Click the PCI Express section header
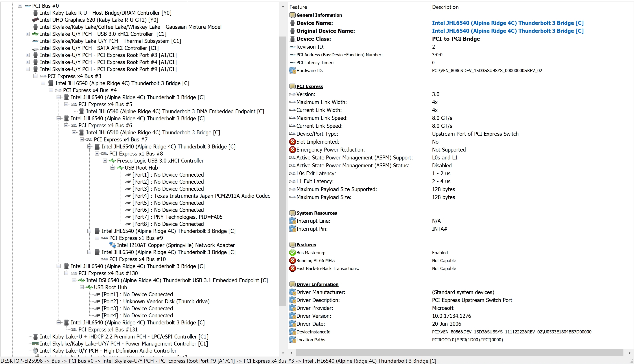The width and height of the screenshot is (634, 364). click(310, 86)
